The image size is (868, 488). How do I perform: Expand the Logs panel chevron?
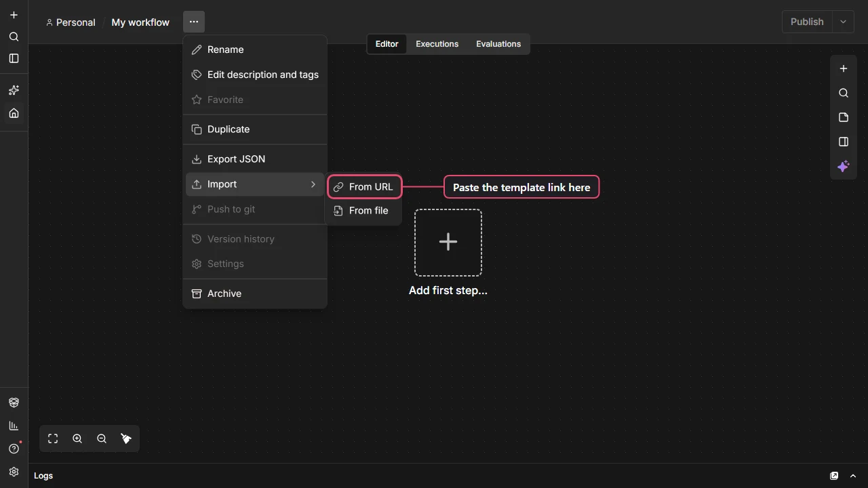853,476
